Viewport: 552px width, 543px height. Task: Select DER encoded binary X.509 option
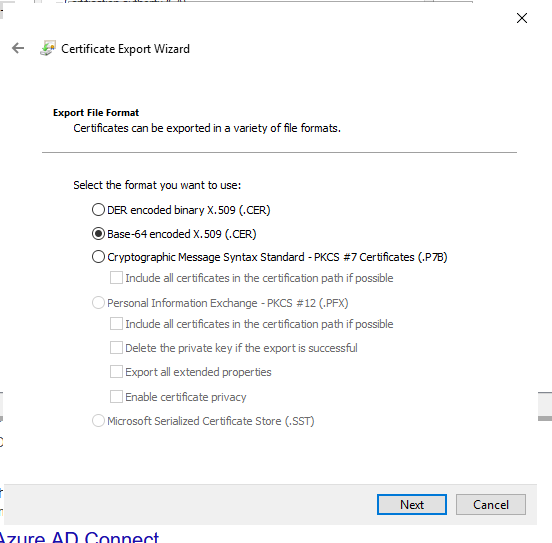[x=98, y=210]
